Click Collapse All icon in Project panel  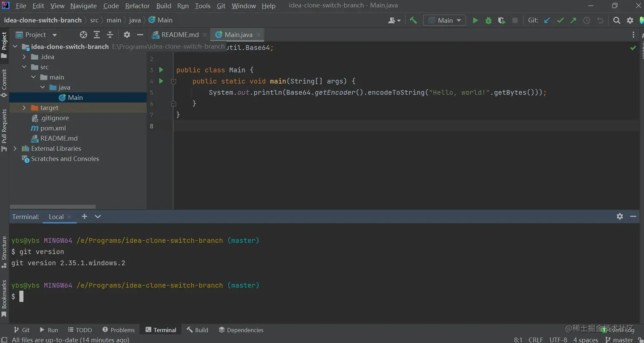tap(110, 35)
